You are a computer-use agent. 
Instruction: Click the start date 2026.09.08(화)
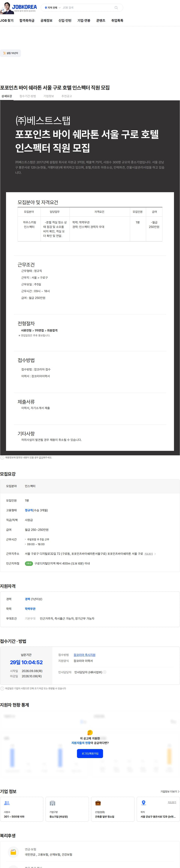coord(32,671)
